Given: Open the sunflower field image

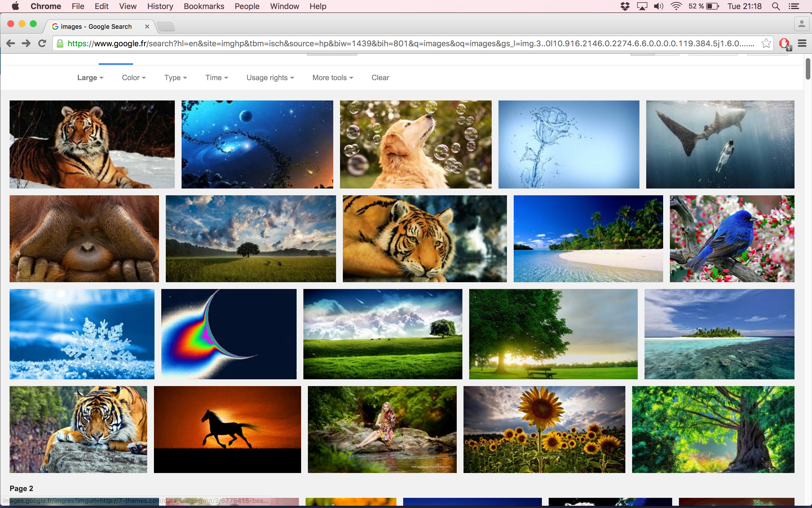Looking at the screenshot, I should coord(544,429).
